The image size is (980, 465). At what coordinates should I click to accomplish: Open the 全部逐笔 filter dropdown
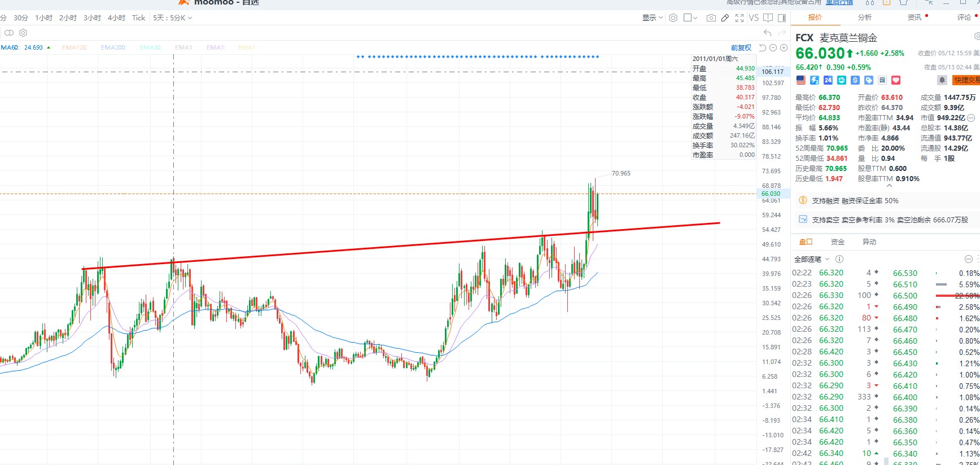point(812,260)
